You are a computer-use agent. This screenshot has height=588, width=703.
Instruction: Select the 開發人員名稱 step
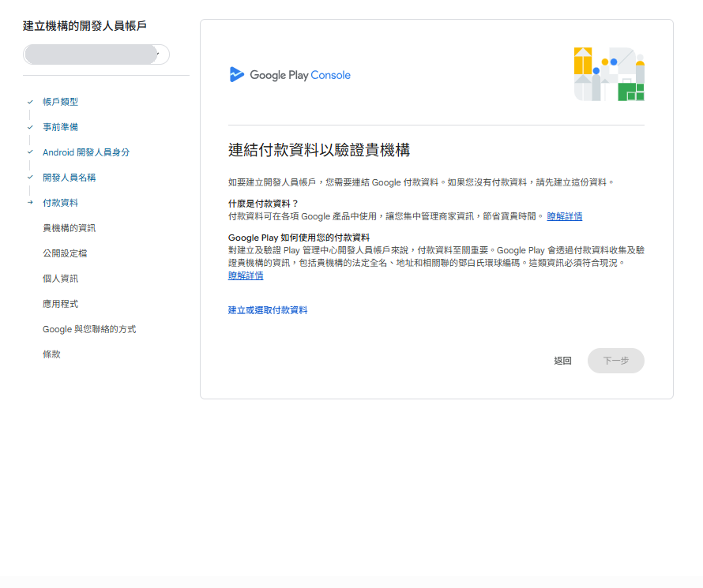click(x=69, y=178)
